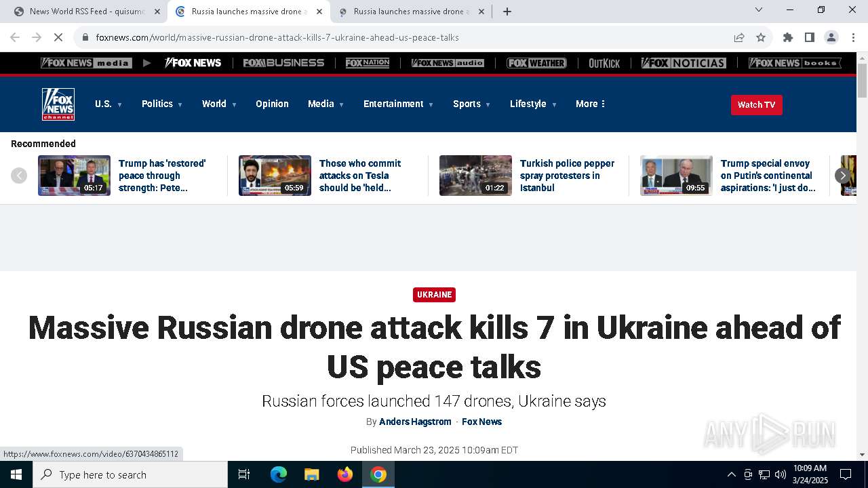
Task: Open File Explorer from the taskbar
Action: (311, 474)
